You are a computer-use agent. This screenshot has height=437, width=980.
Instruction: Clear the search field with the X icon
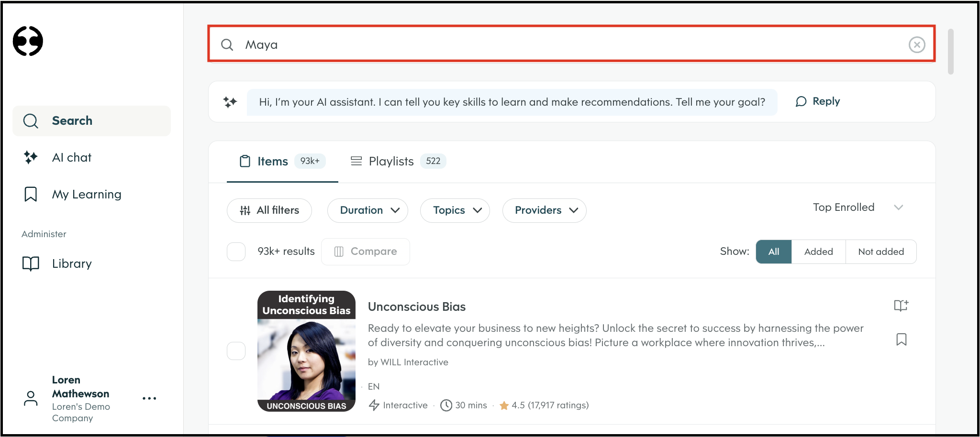coord(916,45)
